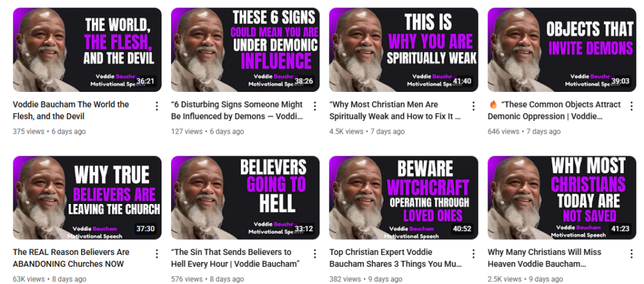
Task: Open options for 'ABANDONING Churches NOW' video
Action: coord(157,254)
